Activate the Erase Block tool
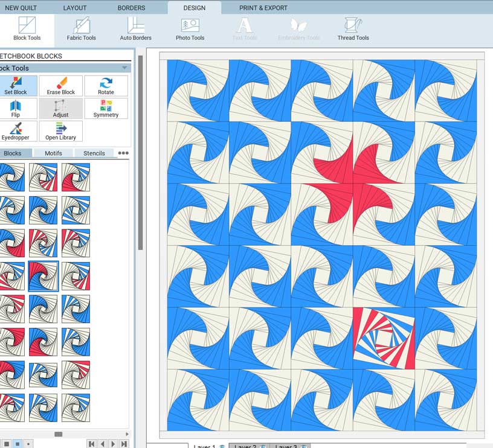The width and height of the screenshot is (493, 448). [60, 86]
